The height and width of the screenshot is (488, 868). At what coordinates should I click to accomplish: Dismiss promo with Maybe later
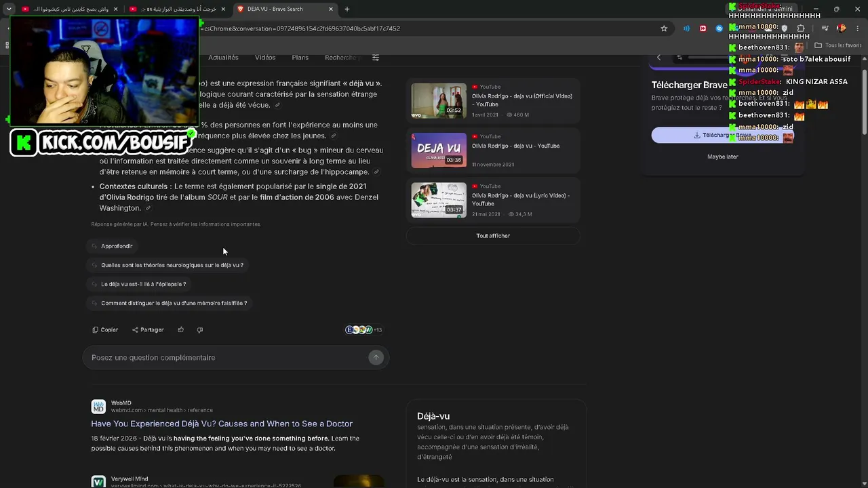pyautogui.click(x=723, y=157)
